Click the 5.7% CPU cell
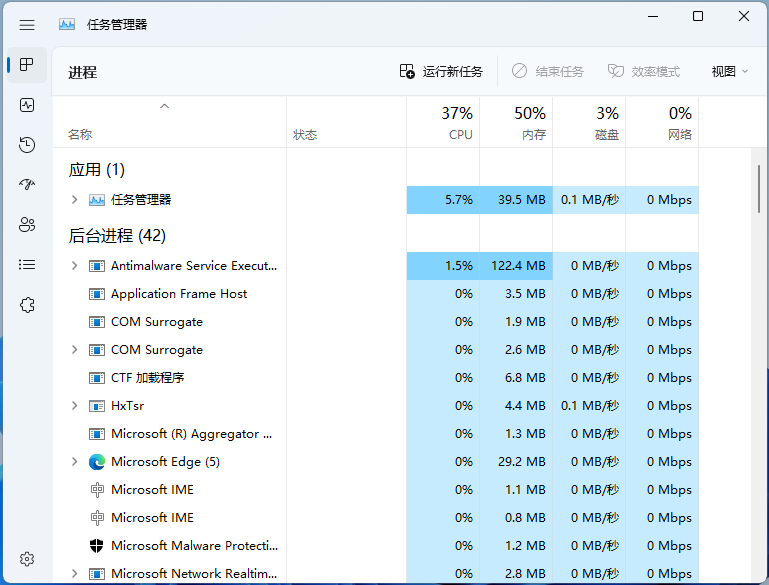769x585 pixels. tap(443, 200)
